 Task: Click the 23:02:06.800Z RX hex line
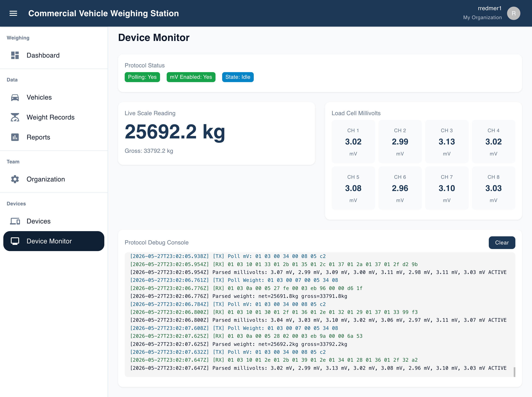(x=274, y=312)
